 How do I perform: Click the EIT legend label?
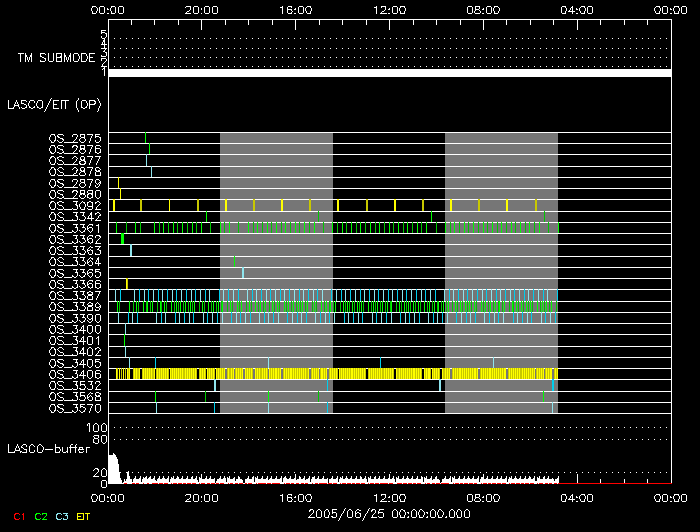click(x=84, y=515)
